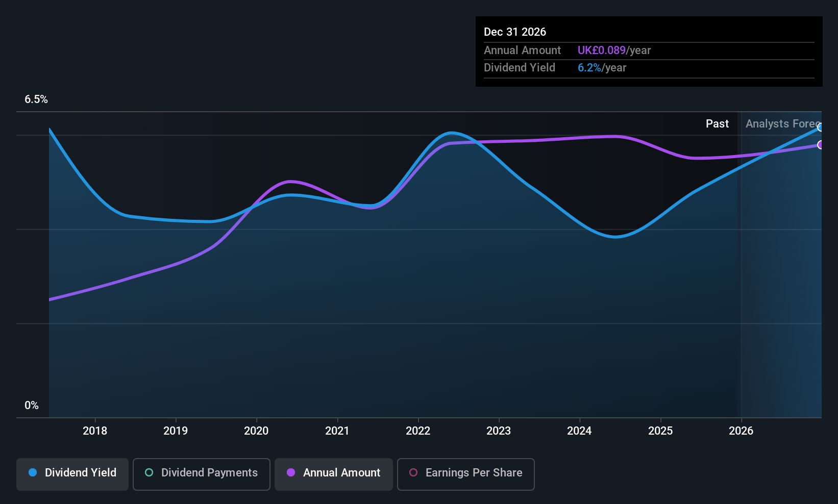Select the purple forecast endpoint marker
This screenshot has height=504, width=838.
coord(820,145)
